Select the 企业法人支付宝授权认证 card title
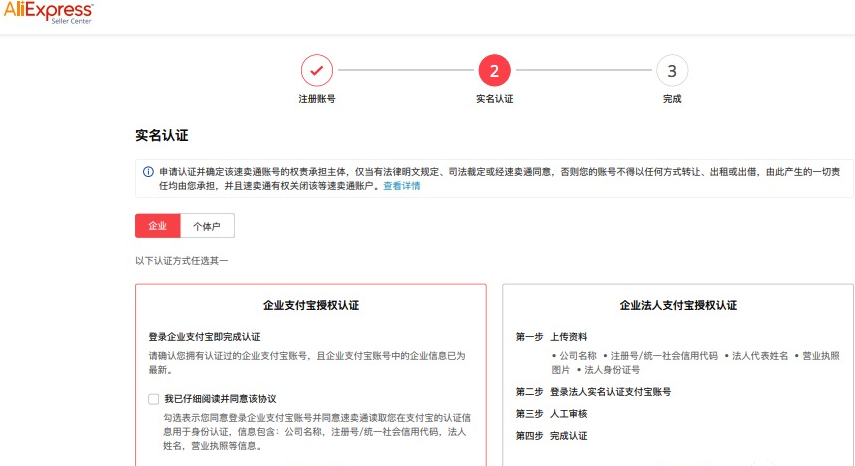This screenshot has width=855, height=466. click(678, 305)
